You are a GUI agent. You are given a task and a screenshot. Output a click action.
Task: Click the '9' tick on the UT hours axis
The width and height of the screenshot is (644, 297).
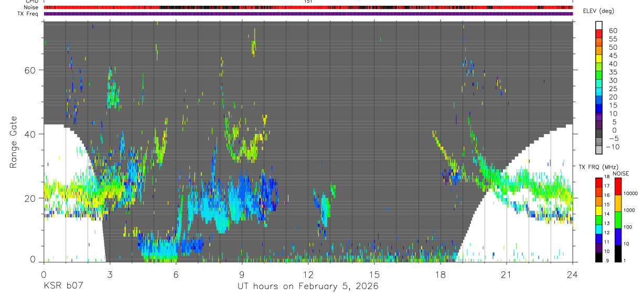click(242, 274)
